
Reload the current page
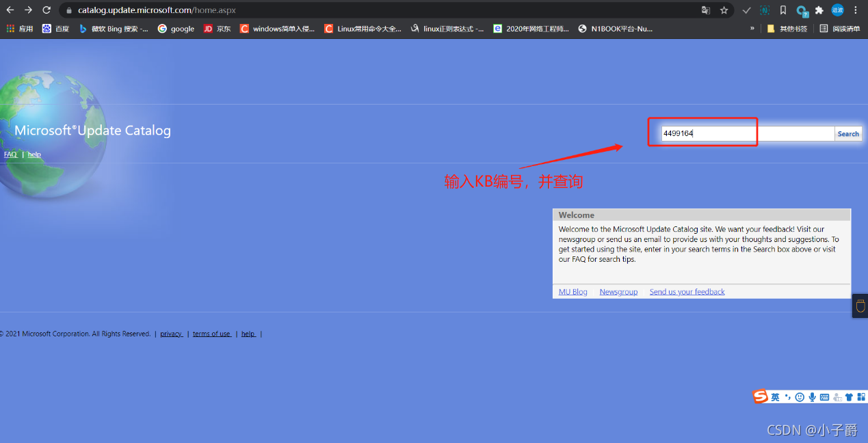pos(47,10)
